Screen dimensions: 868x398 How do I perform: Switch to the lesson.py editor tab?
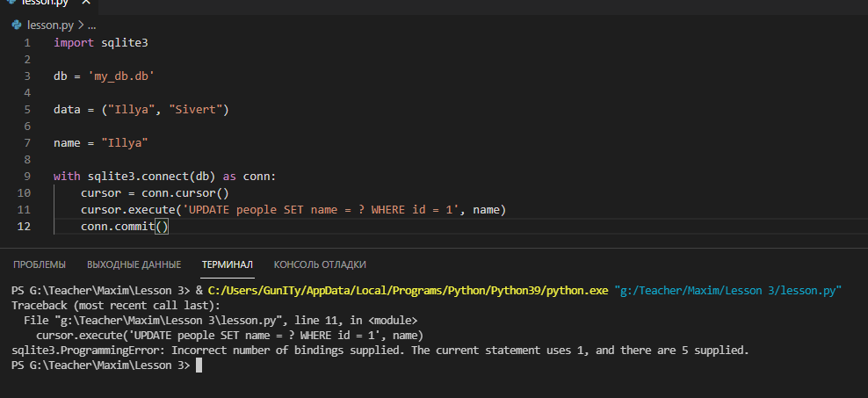point(44,4)
